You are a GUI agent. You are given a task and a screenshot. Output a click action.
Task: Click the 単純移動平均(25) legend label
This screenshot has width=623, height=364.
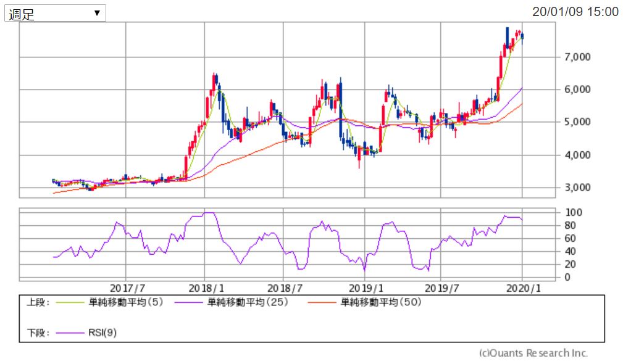point(248,302)
